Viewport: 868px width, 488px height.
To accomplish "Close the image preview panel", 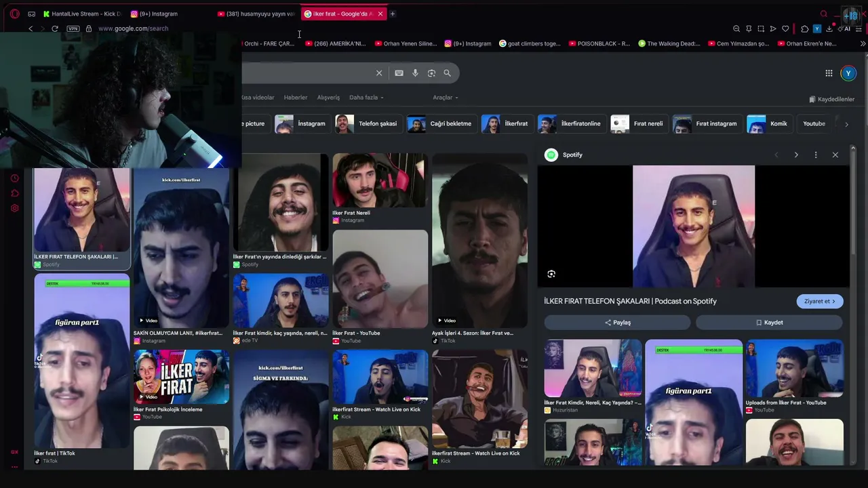I will coord(835,155).
